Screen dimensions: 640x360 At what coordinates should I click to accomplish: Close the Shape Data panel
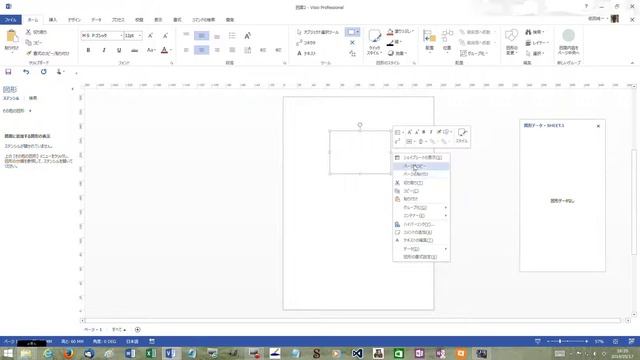coord(598,126)
